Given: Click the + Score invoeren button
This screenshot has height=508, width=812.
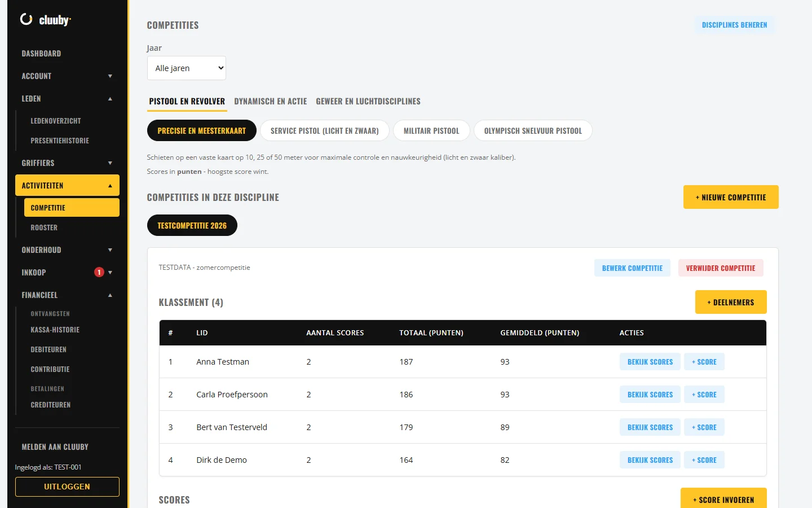Looking at the screenshot, I should click(x=723, y=499).
